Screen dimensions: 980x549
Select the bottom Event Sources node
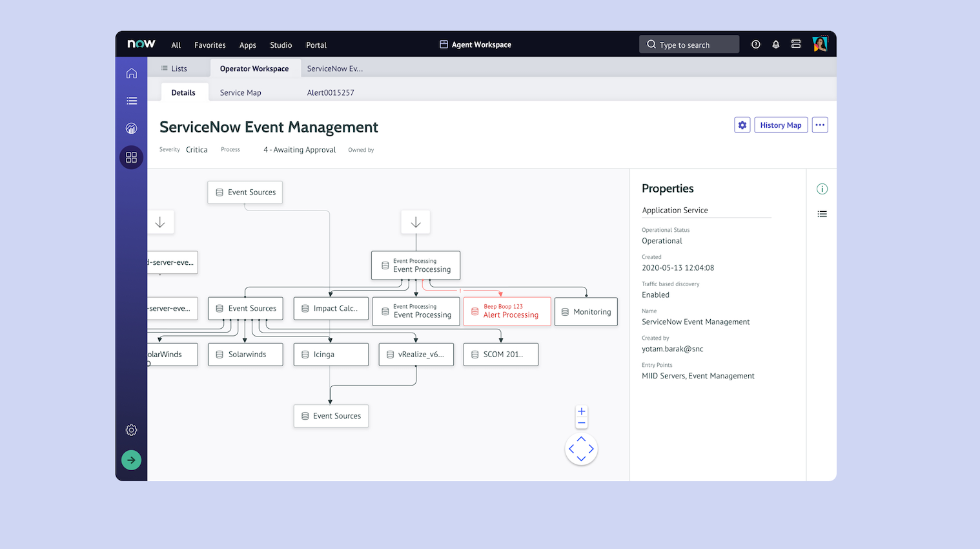pyautogui.click(x=331, y=416)
